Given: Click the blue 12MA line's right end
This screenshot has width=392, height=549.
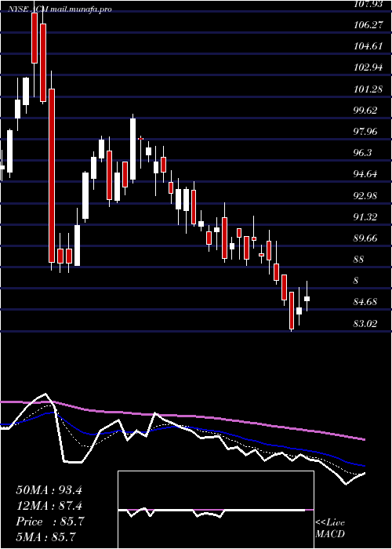Looking at the screenshot, I should tap(364, 466).
